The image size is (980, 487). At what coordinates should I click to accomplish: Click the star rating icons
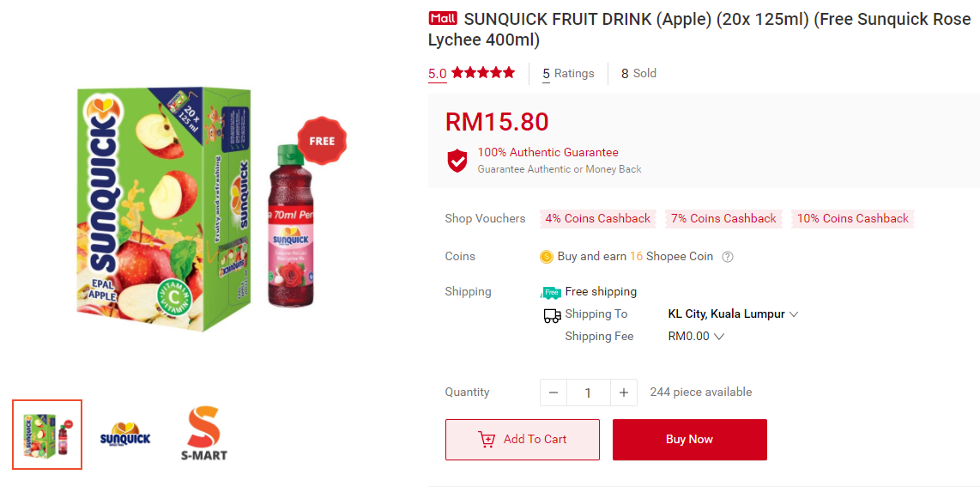pos(483,73)
